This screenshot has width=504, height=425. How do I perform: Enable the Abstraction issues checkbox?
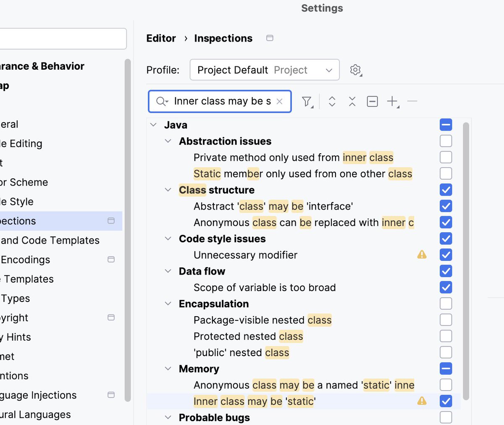(446, 141)
